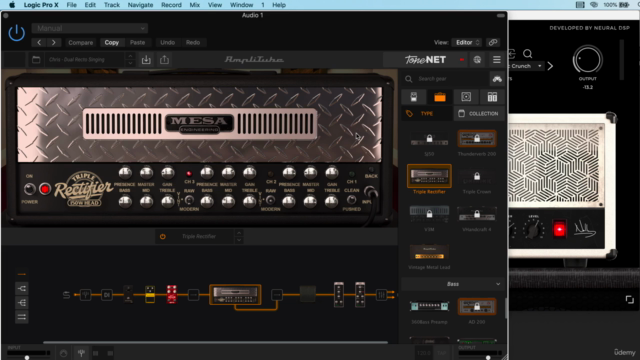Select the rack gear category
This screenshot has height=360, width=640.
(x=492, y=97)
